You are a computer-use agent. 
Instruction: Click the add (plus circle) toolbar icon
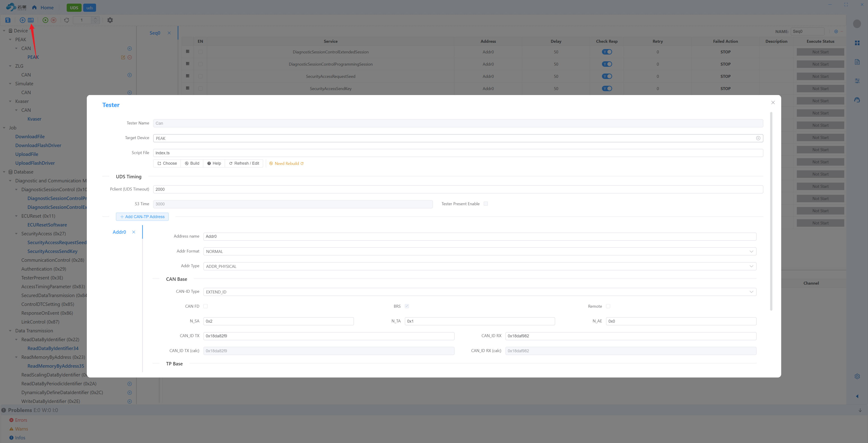click(23, 20)
